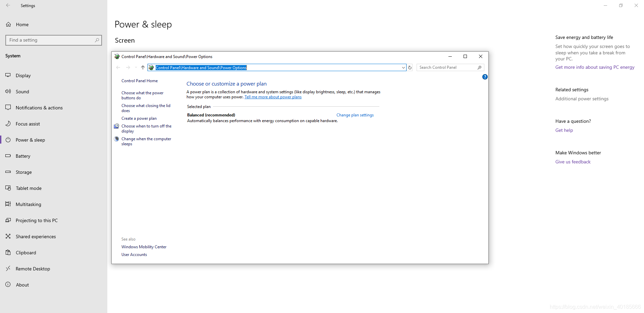Screen dimensions: 644x313
Task: Click the Battery icon in sidebar
Action: [x=8, y=156]
